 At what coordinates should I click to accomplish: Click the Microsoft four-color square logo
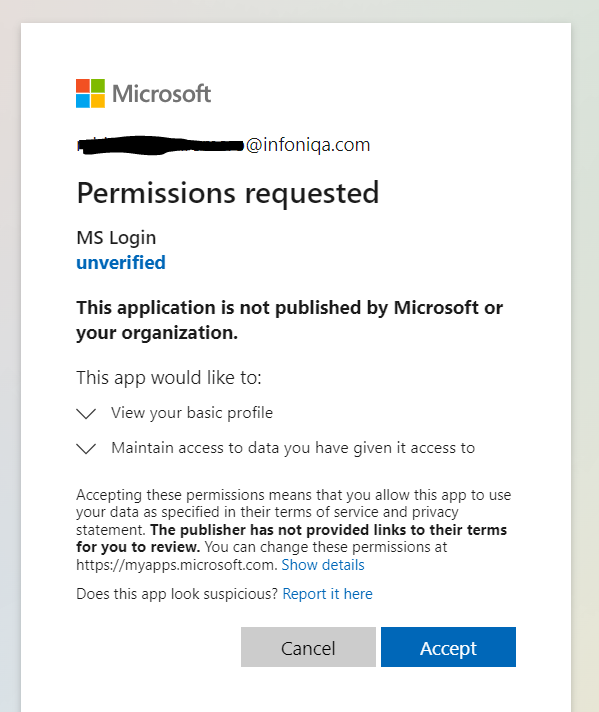pos(90,94)
